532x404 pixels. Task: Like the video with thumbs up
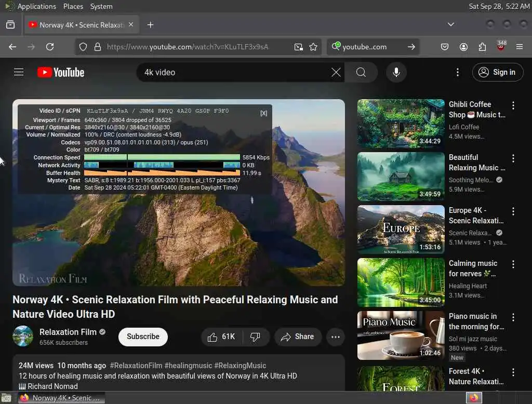[x=221, y=336]
